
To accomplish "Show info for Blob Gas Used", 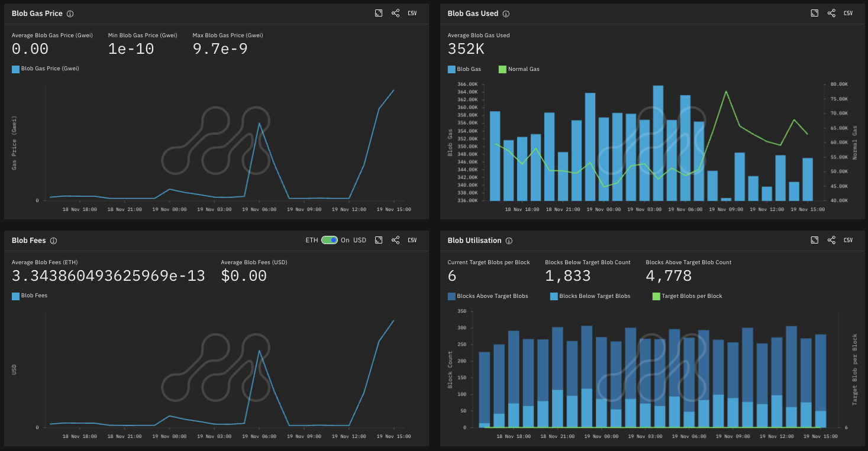I will [x=506, y=14].
